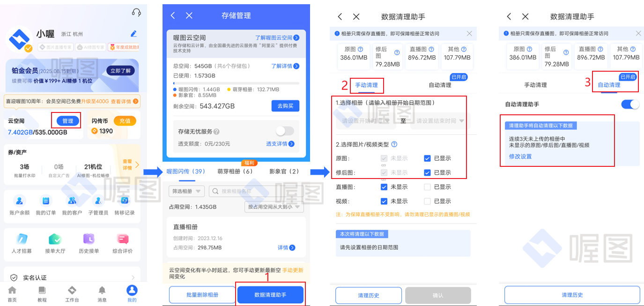Tap back arrow on 存储管理 screen
644x306 pixels.
[173, 15]
